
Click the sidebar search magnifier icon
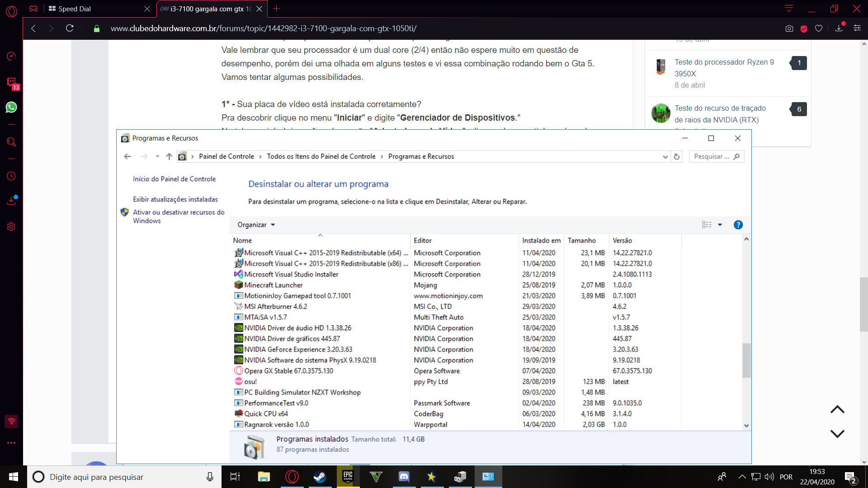11,142
